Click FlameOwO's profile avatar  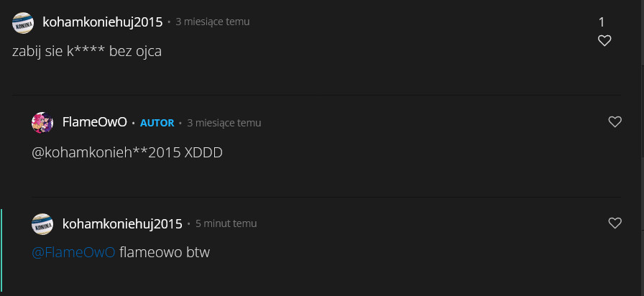(x=42, y=123)
